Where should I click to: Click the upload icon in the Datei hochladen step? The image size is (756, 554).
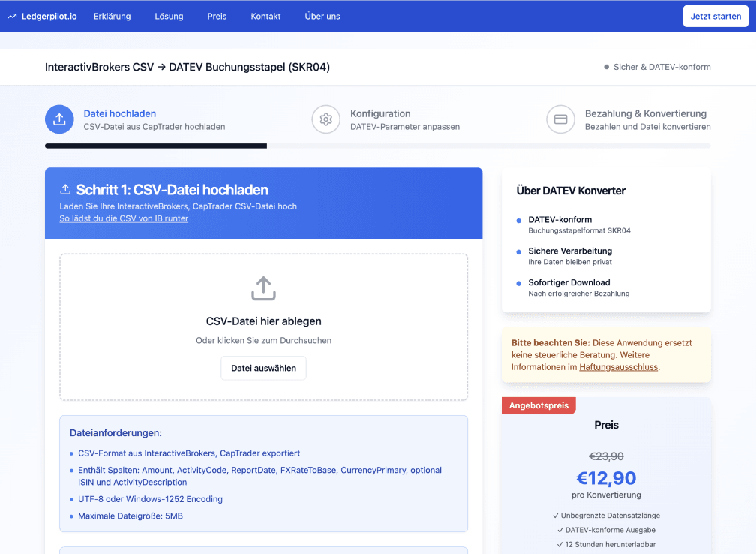coord(59,119)
